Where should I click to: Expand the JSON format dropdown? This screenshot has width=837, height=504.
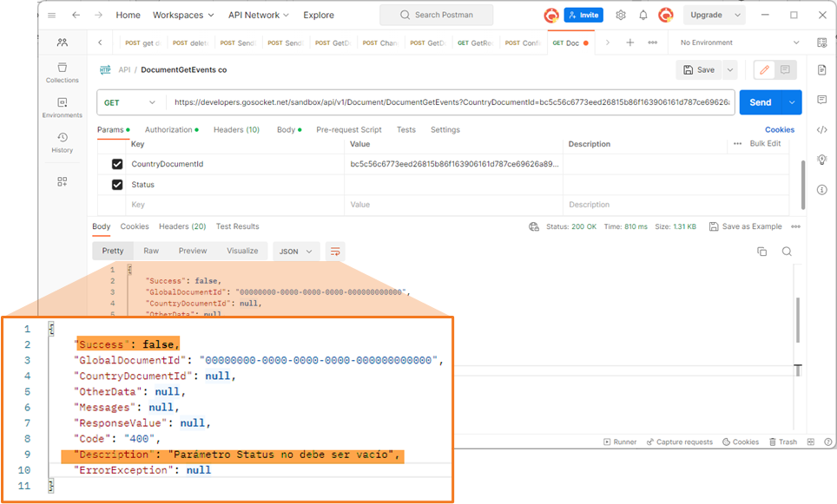(x=296, y=252)
